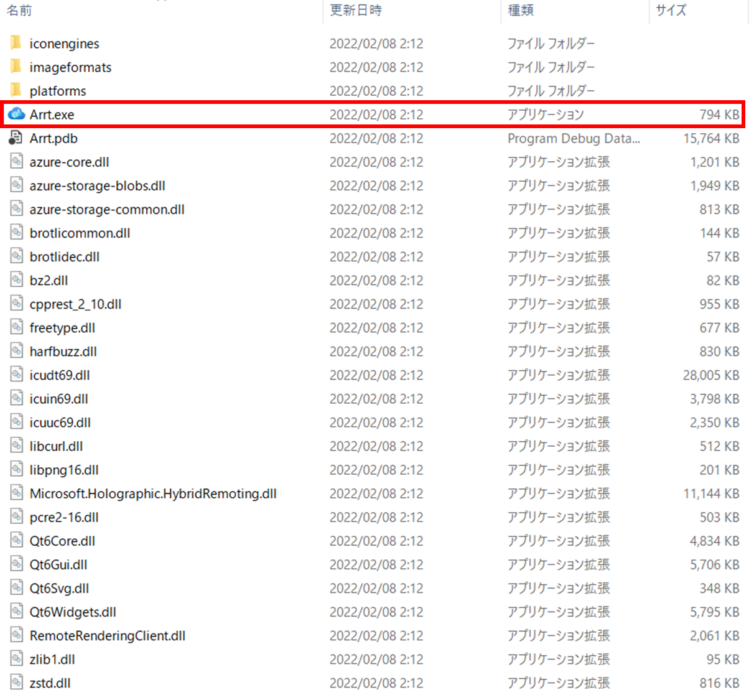Select the freetype.dll list row
This screenshot has width=754, height=700.
tap(62, 327)
